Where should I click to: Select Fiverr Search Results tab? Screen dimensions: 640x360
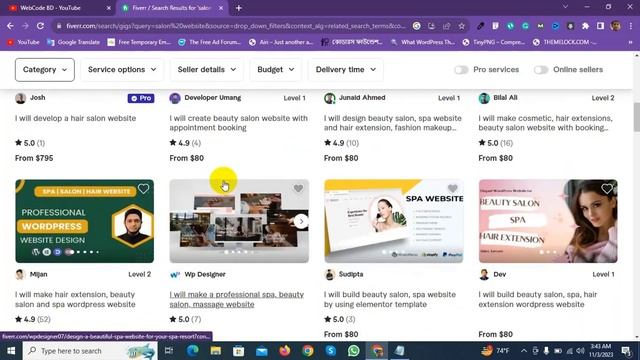pyautogui.click(x=171, y=8)
